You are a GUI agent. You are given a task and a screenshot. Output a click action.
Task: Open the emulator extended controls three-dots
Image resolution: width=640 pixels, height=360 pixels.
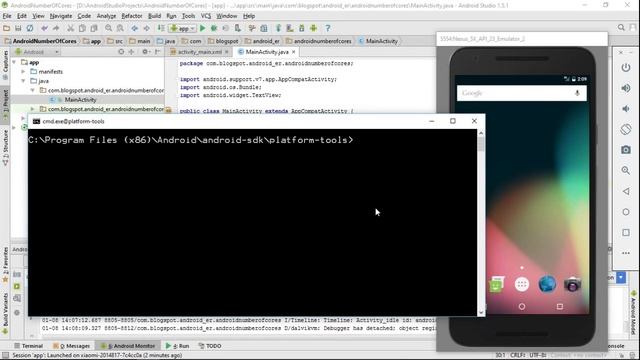626,253
